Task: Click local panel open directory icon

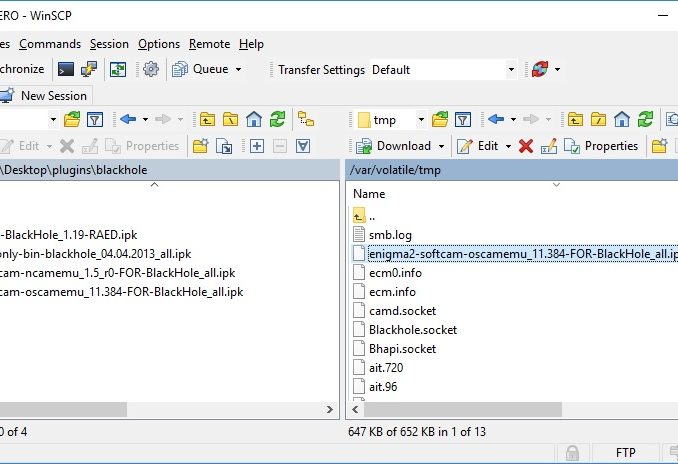Action: coord(72,119)
